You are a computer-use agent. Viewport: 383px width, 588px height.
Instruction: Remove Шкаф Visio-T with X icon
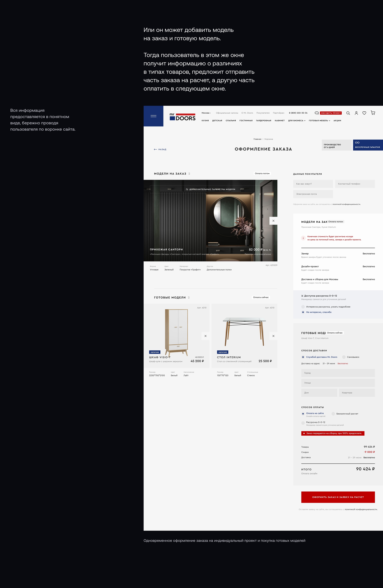coord(205,336)
